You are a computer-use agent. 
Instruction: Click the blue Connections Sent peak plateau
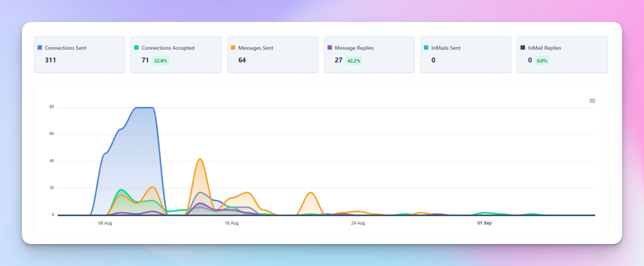click(144, 108)
